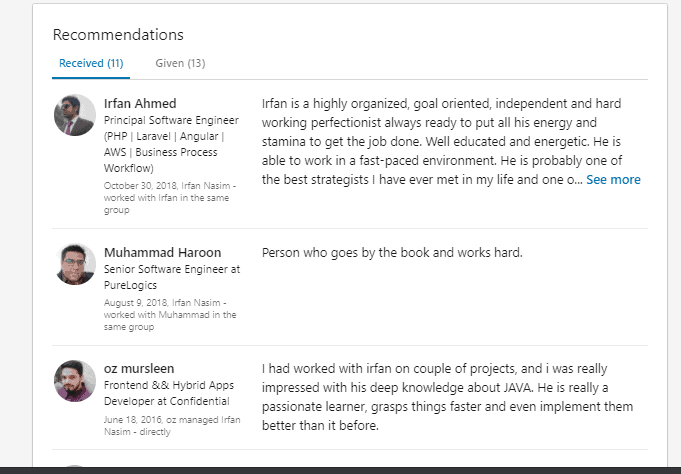Open the Irfan Ahmed name link
The width and height of the screenshot is (681, 474).
(x=140, y=103)
